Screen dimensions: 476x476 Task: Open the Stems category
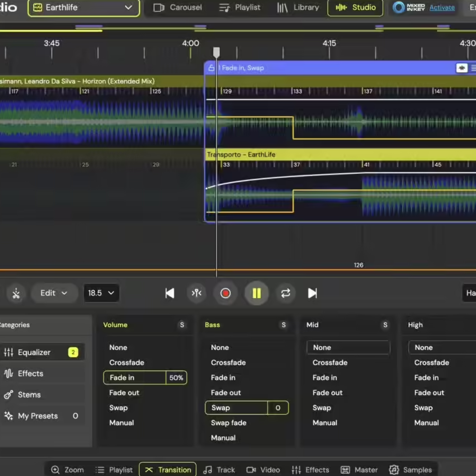[x=42, y=395]
